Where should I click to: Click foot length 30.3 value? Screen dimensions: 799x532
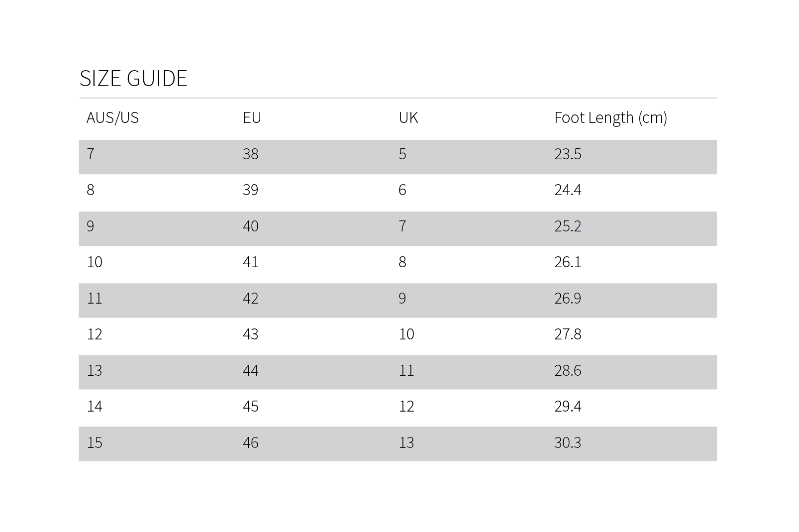tap(568, 443)
